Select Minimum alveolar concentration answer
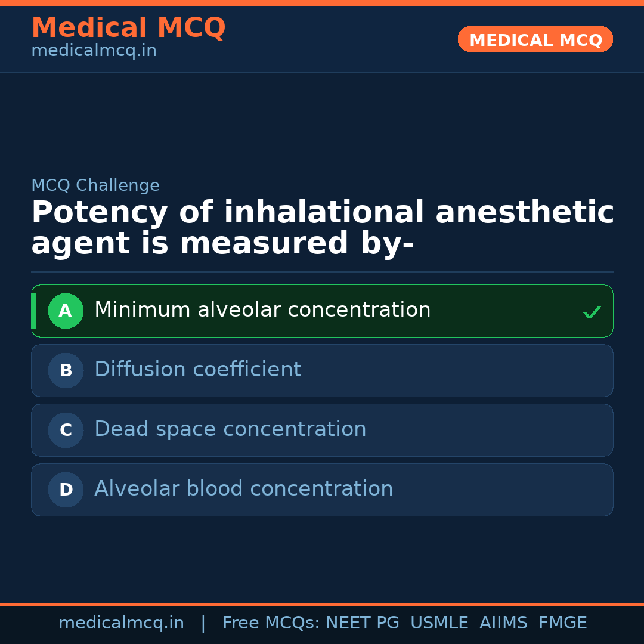Viewport: 644px width, 644px height. pyautogui.click(x=262, y=310)
